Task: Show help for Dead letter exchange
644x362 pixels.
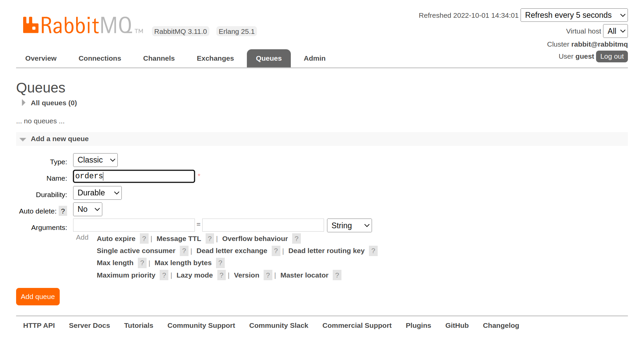Action: pos(276,251)
